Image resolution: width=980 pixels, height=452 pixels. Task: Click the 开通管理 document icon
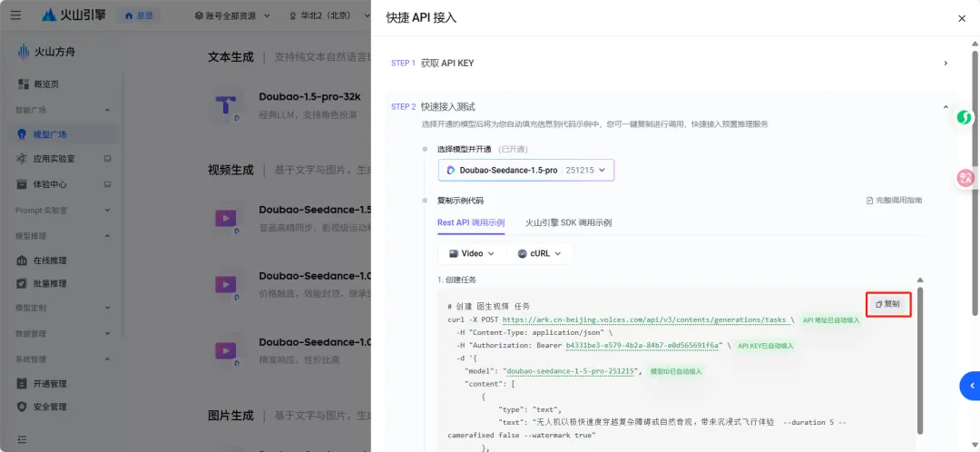point(23,383)
